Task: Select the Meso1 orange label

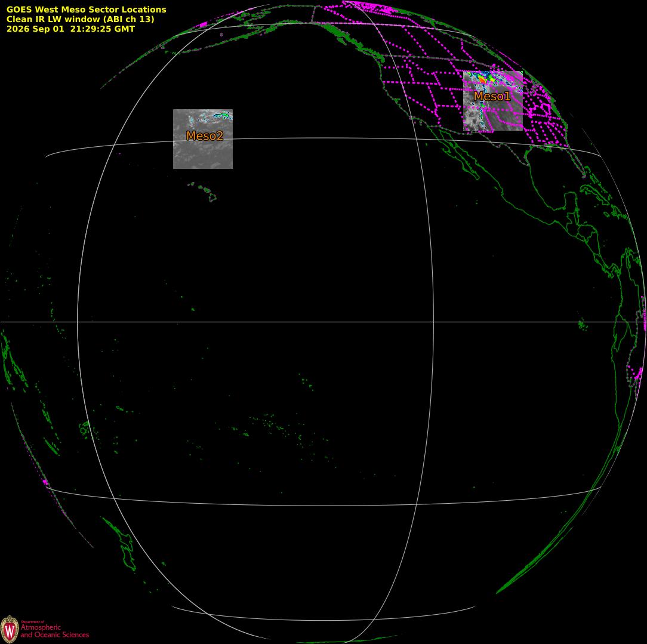Action: [x=492, y=97]
